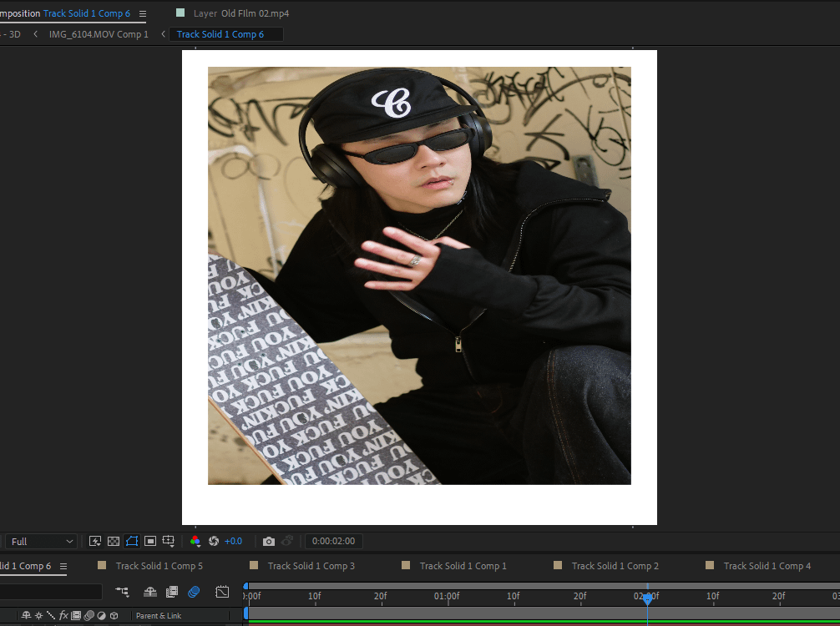Open the show channel color menu

195,541
